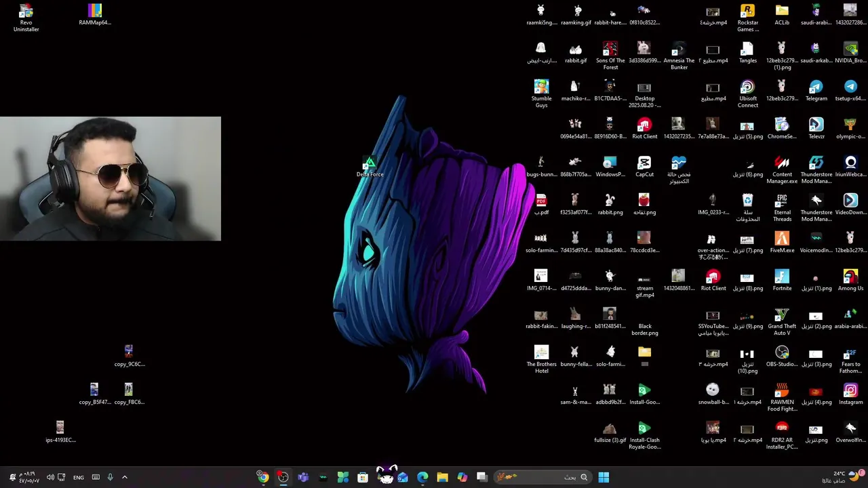Select the Fears to Fathom icon
The height and width of the screenshot is (488, 868).
(850, 359)
